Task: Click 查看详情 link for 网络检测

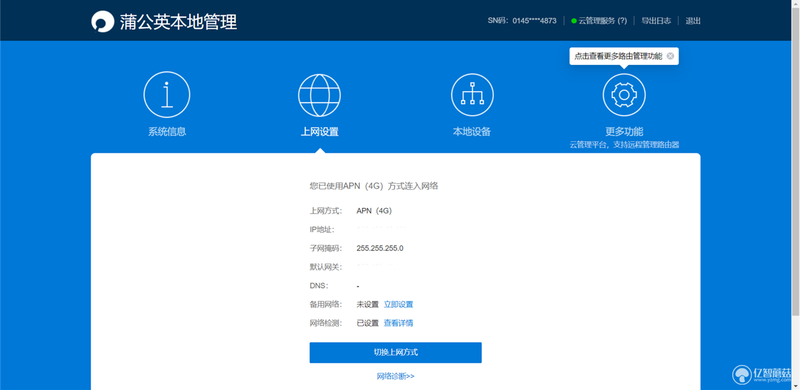Action: pos(398,323)
